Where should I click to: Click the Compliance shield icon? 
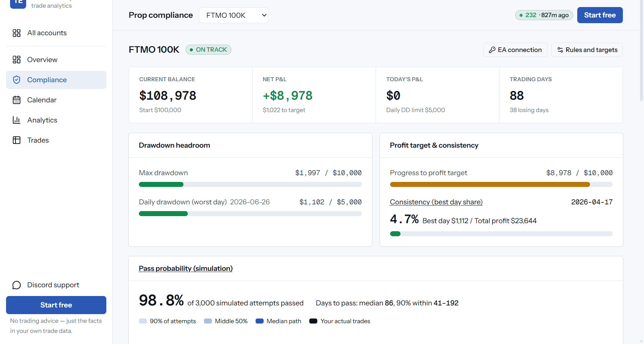(x=16, y=80)
